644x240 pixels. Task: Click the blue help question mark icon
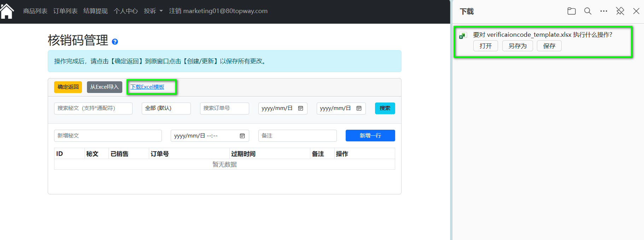(115, 42)
